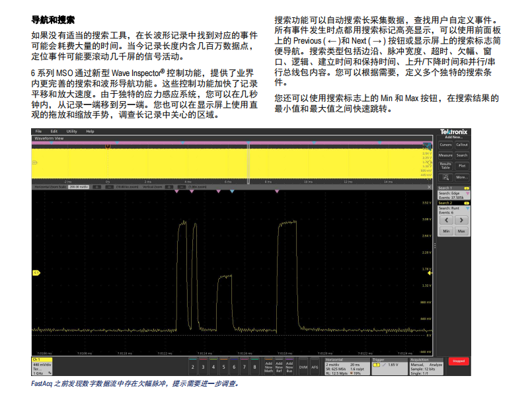The height and width of the screenshot is (417, 532).
Task: Jump to Max search result
Action: 461,231
